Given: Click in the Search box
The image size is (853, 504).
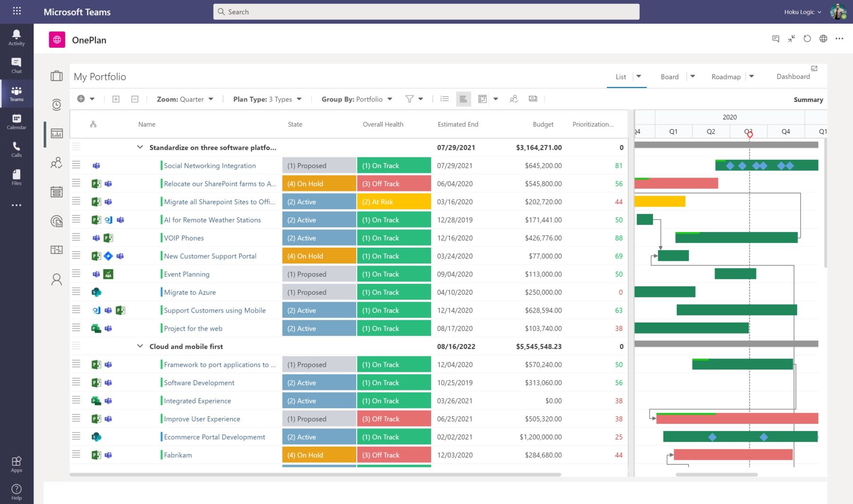Looking at the screenshot, I should [426, 12].
